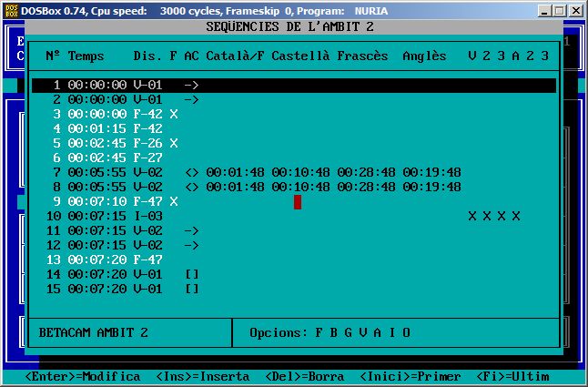Click the Enter=Modifica command
Viewport: 588px width, 387px height.
[x=83, y=376]
